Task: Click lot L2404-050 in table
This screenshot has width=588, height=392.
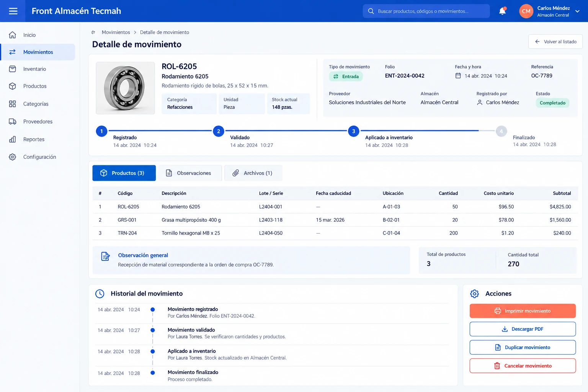Action: tap(271, 233)
